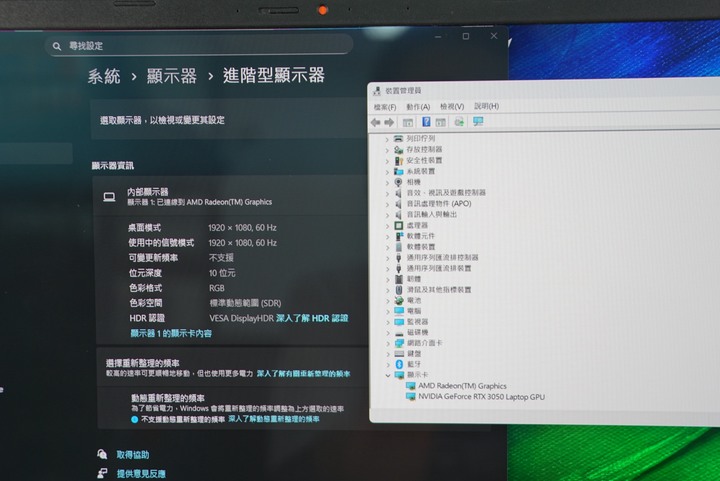
Task: Click the printer icon beside 列印佇列
Action: [x=399, y=139]
